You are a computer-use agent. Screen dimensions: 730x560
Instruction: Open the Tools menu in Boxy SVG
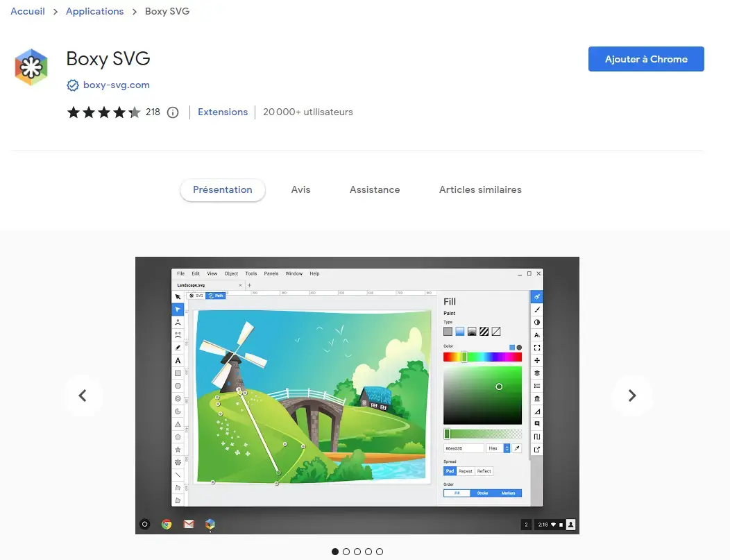coord(251,273)
